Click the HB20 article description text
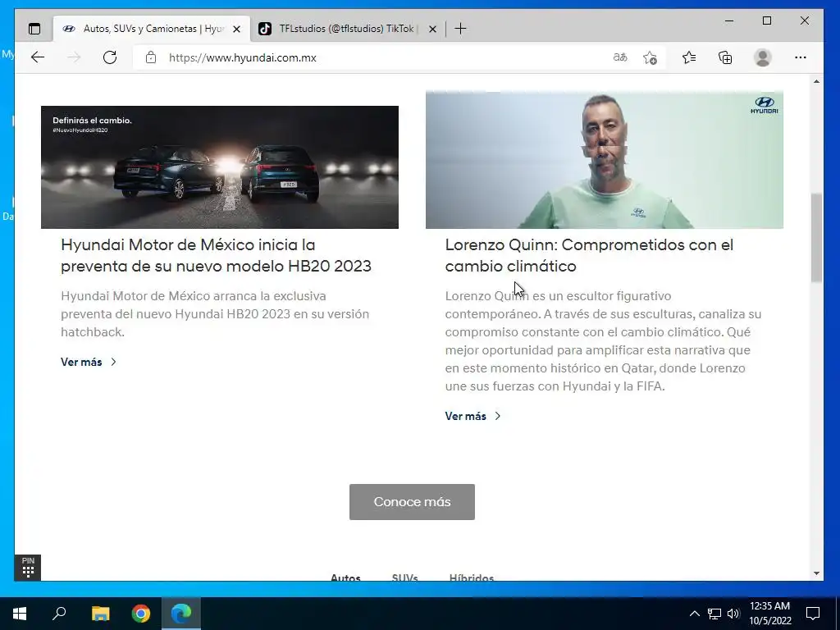The width and height of the screenshot is (840, 630). tap(215, 314)
